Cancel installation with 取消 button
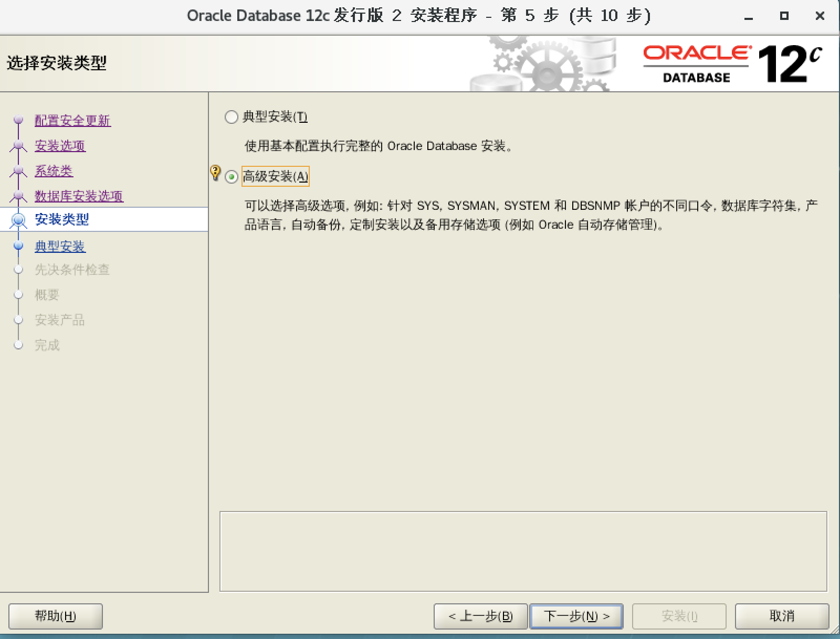 (x=782, y=616)
